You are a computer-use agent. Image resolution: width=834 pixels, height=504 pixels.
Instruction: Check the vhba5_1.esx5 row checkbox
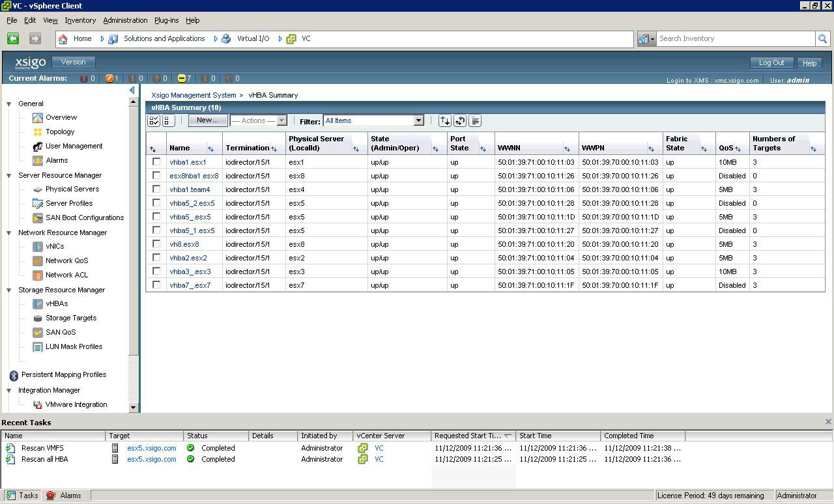pos(156,230)
